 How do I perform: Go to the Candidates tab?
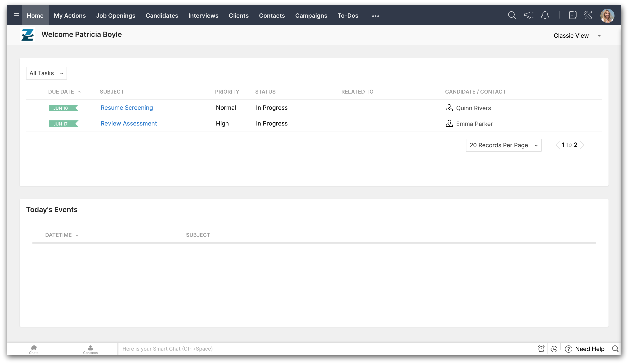162,16
